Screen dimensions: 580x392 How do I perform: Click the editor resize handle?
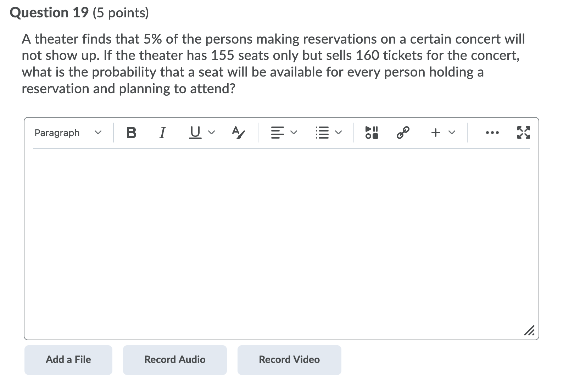tap(529, 330)
